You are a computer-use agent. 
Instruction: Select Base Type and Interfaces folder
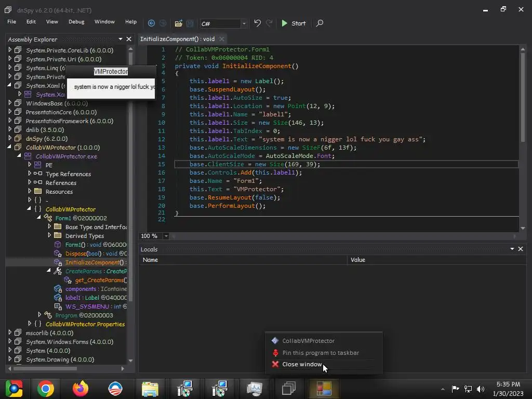pyautogui.click(x=96, y=227)
